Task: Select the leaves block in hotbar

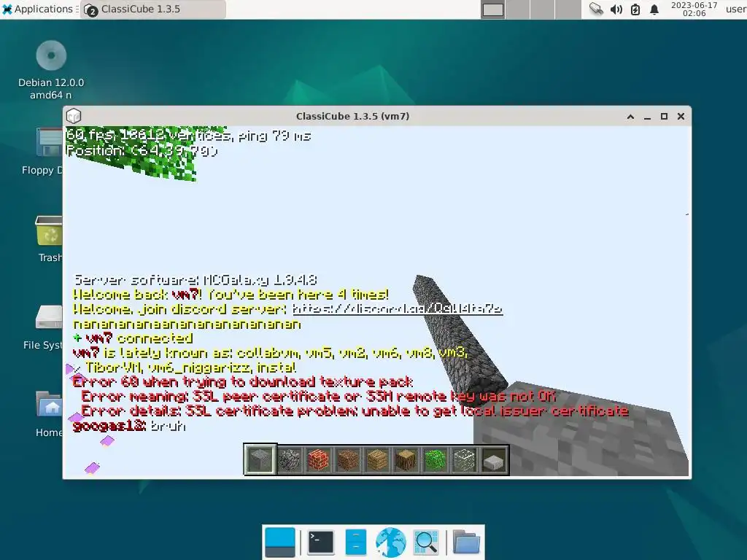Action: (435, 460)
